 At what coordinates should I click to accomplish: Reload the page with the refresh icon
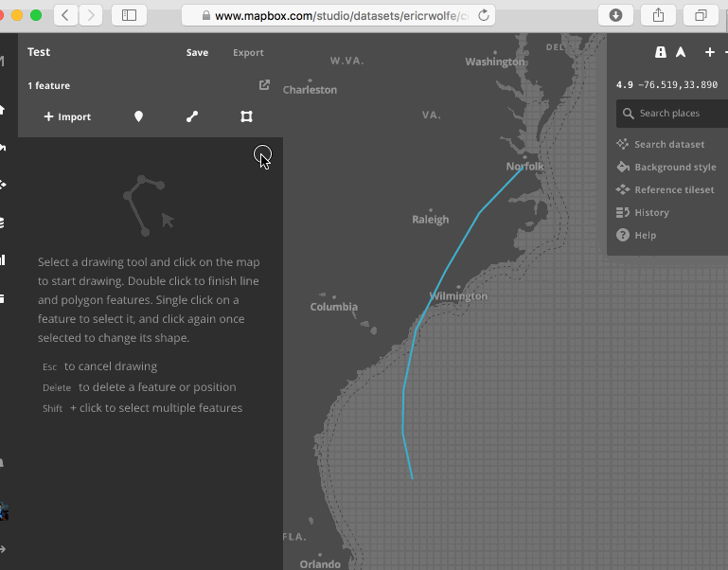[x=484, y=15]
